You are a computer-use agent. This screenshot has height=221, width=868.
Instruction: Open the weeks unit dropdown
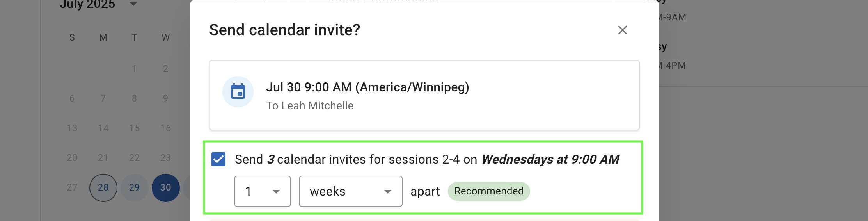point(350,191)
